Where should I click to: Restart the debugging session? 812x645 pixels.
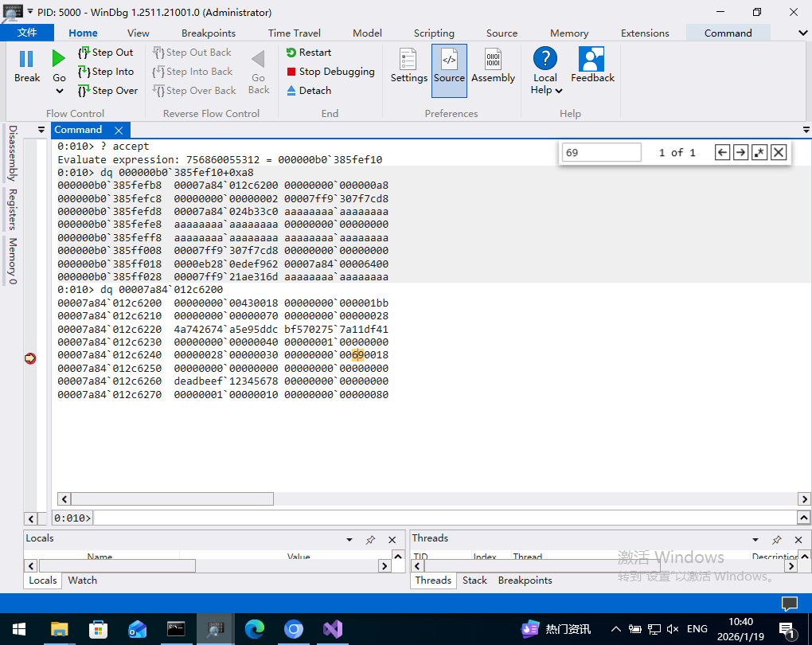coord(309,53)
